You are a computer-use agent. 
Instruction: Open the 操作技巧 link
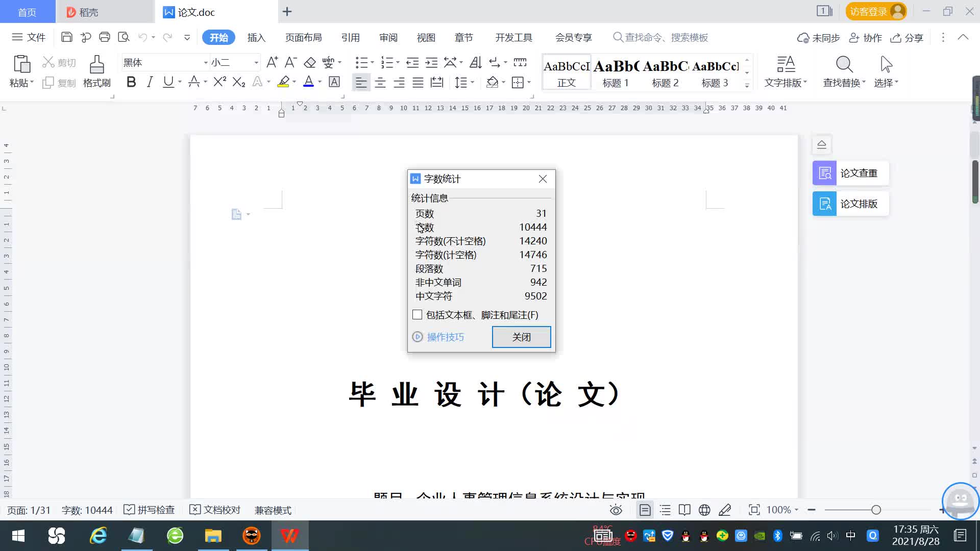pyautogui.click(x=445, y=337)
